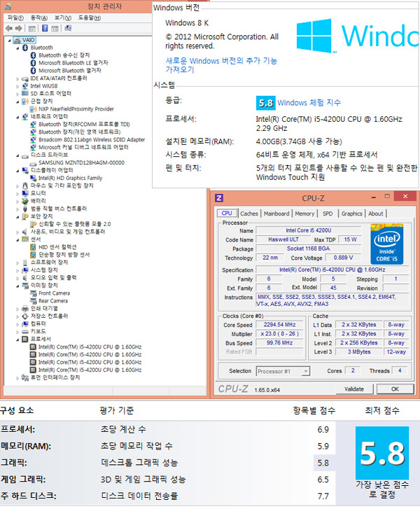Screen dimensions: 420x509
Task: Click the Core Speed value 2294.54 MHz
Action: pos(279,325)
